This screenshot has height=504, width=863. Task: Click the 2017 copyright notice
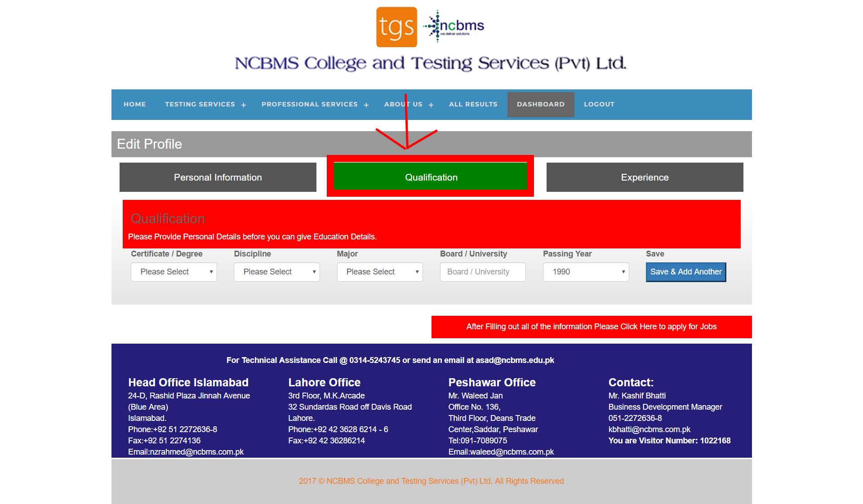click(431, 481)
